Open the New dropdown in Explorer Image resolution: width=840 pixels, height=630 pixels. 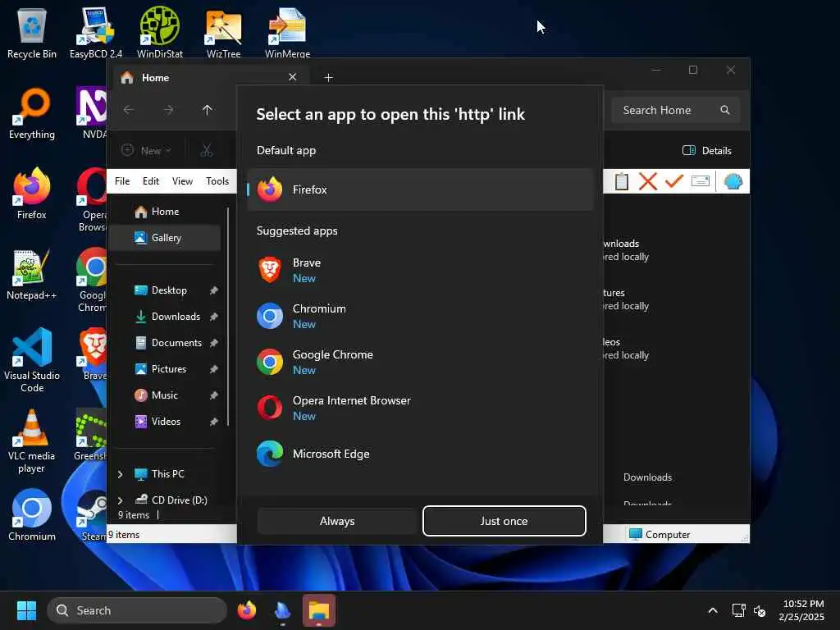(146, 151)
